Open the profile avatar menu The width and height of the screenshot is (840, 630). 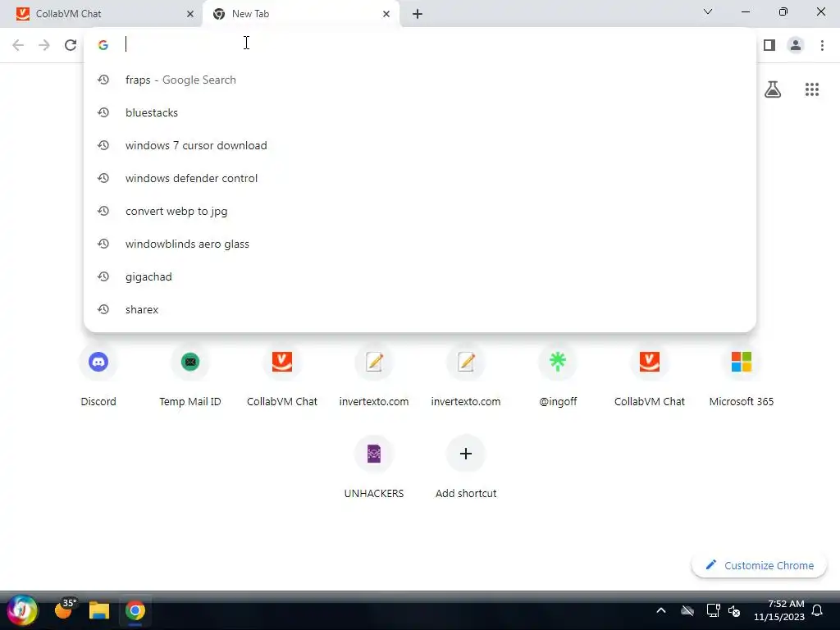[x=796, y=45]
